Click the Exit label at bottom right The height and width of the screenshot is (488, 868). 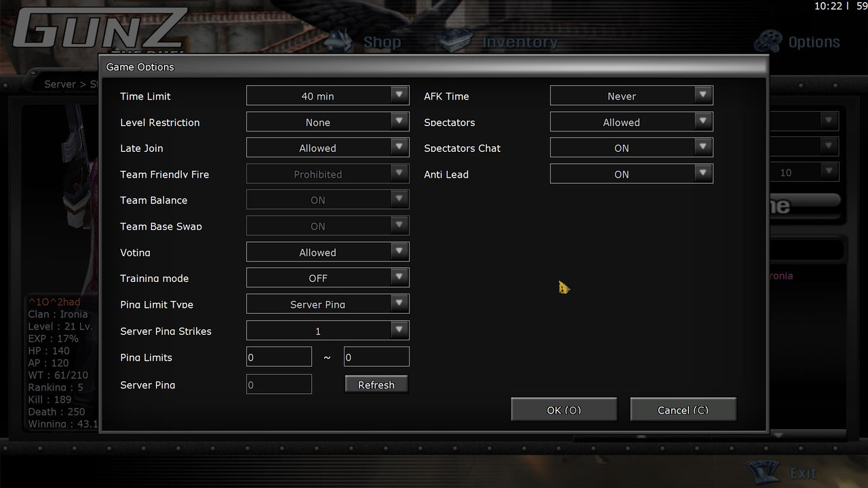[x=804, y=472]
